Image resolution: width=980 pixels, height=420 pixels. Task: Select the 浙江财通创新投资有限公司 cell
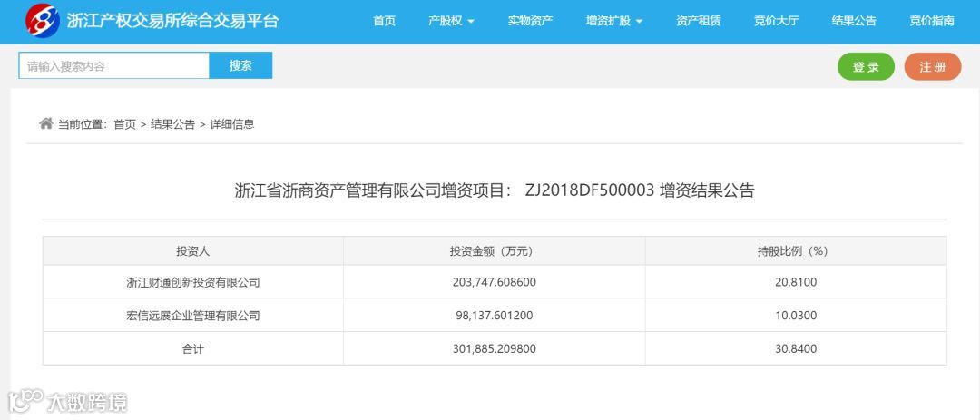pos(192,282)
